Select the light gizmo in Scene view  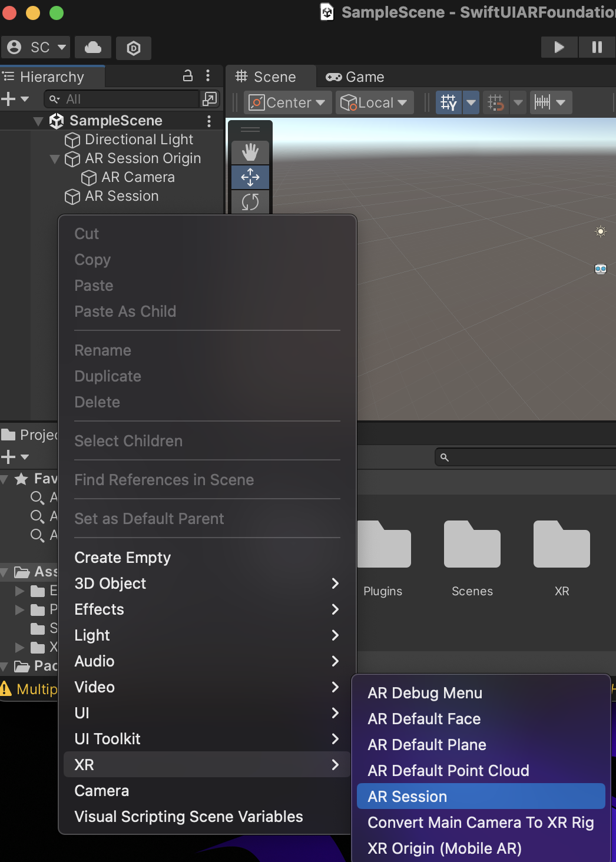(x=601, y=231)
